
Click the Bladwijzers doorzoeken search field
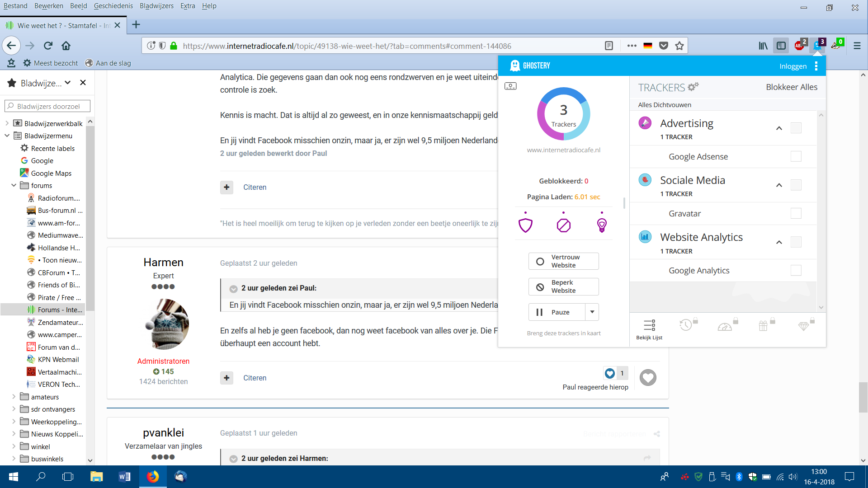(48, 106)
